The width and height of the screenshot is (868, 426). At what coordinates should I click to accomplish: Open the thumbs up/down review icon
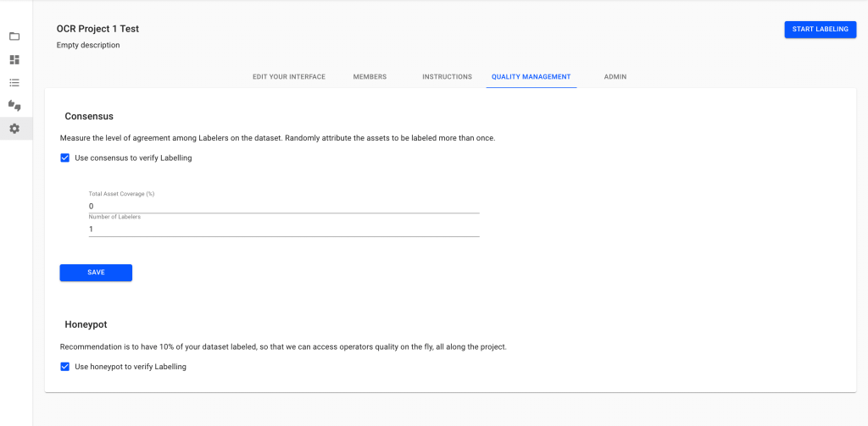(x=14, y=105)
